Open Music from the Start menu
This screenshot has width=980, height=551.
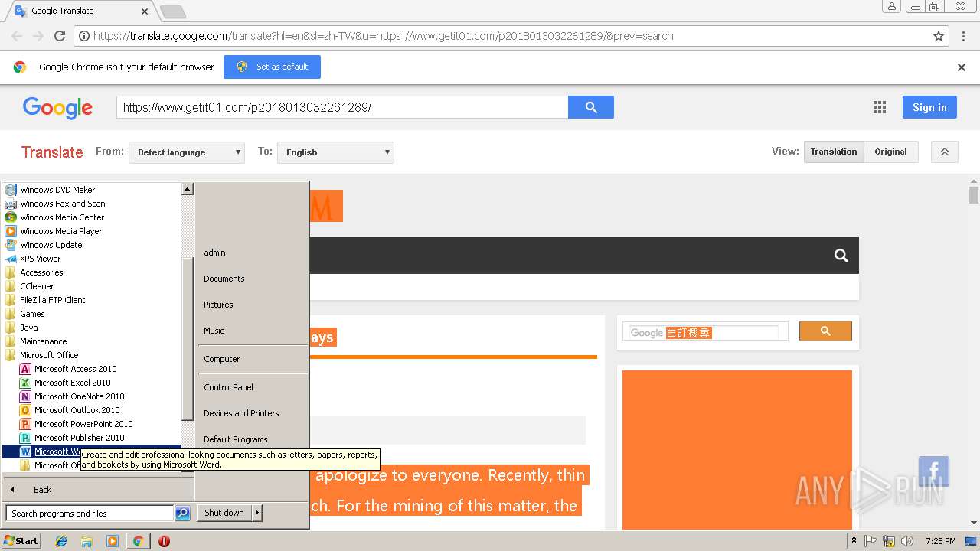pyautogui.click(x=214, y=331)
